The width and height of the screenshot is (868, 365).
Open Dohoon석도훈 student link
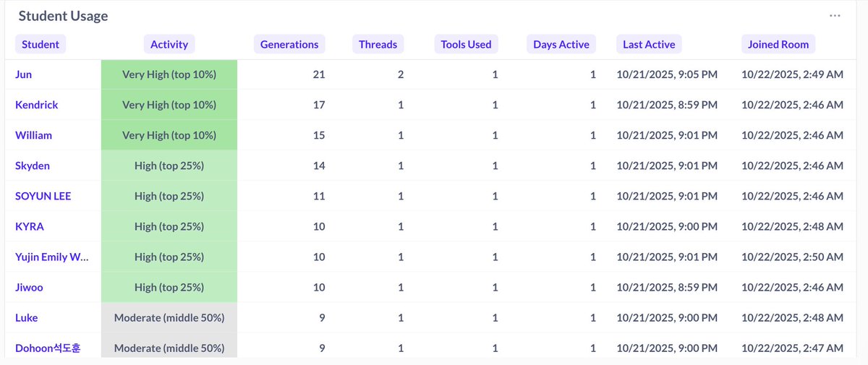[48, 348]
